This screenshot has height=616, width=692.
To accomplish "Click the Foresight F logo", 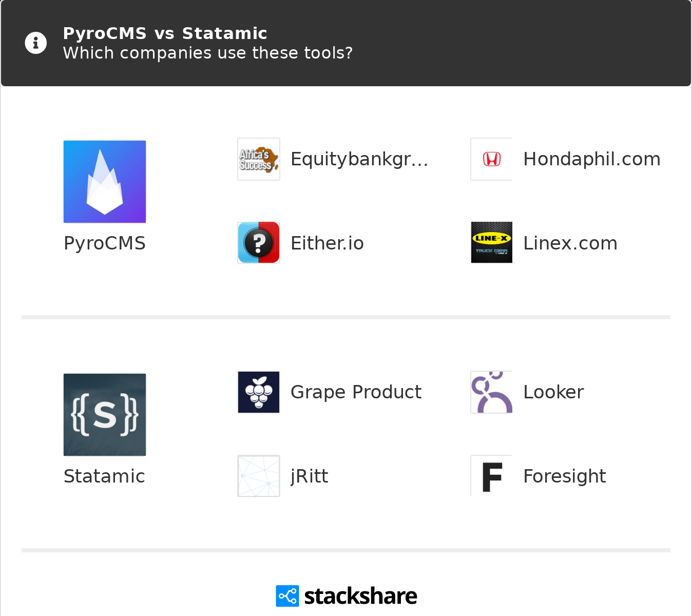I will point(491,476).
